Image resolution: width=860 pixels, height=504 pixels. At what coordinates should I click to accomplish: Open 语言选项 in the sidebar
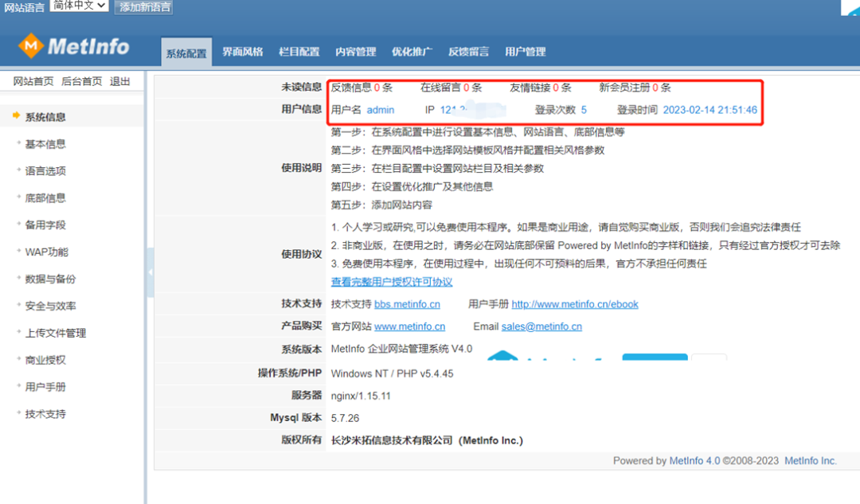point(45,171)
